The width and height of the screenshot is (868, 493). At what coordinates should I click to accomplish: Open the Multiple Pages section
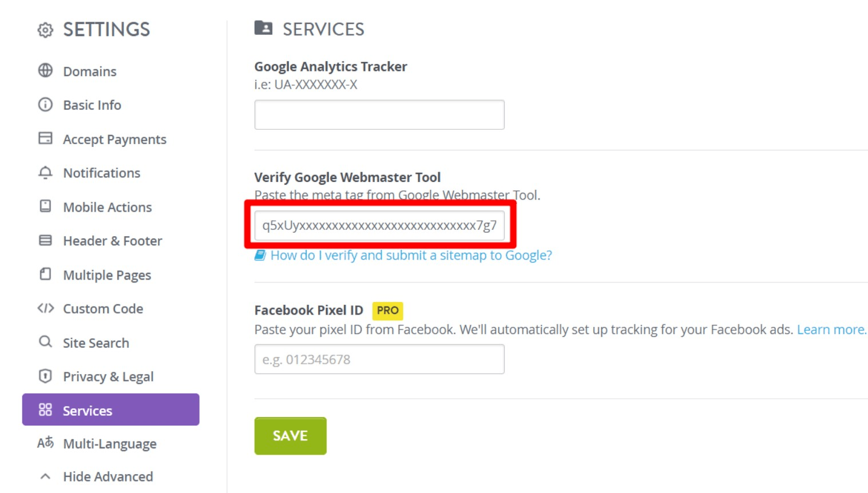106,275
